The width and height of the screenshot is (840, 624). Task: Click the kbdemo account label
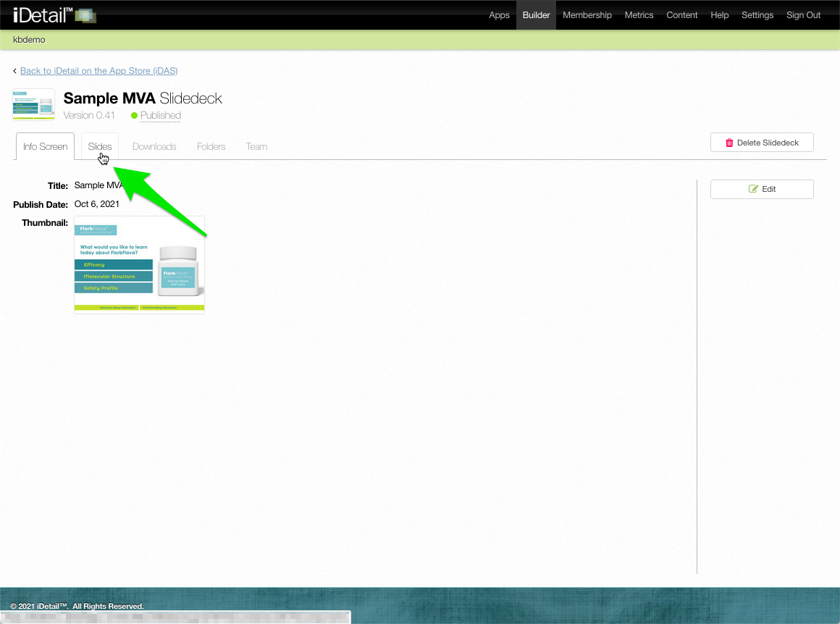click(x=29, y=40)
